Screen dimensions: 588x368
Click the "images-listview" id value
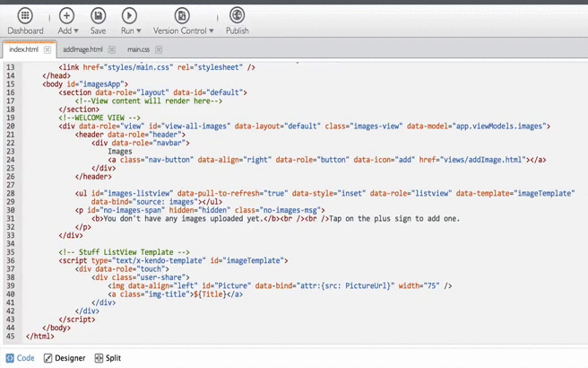(x=138, y=193)
